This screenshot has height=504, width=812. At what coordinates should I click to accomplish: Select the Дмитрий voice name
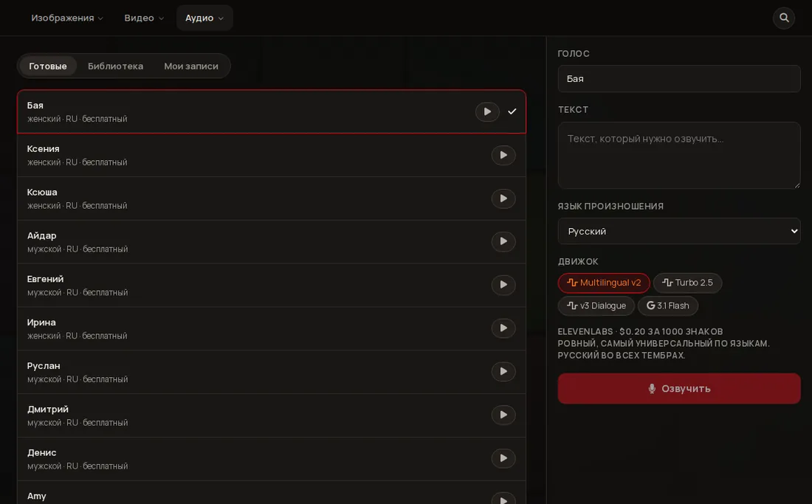click(x=48, y=410)
